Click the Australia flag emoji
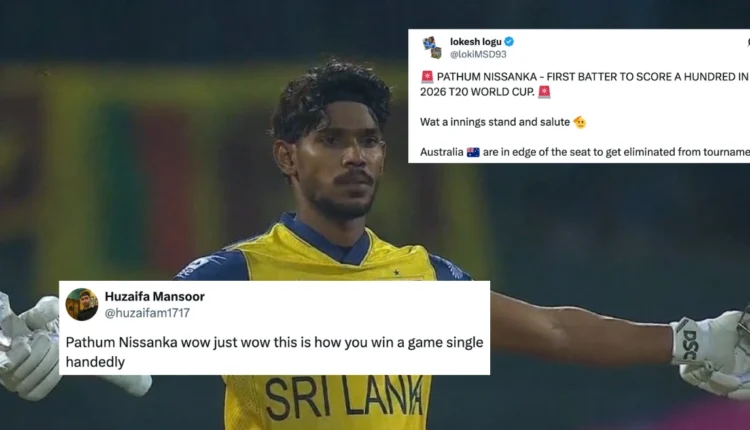This screenshot has width=750, height=430. pyautogui.click(x=473, y=152)
